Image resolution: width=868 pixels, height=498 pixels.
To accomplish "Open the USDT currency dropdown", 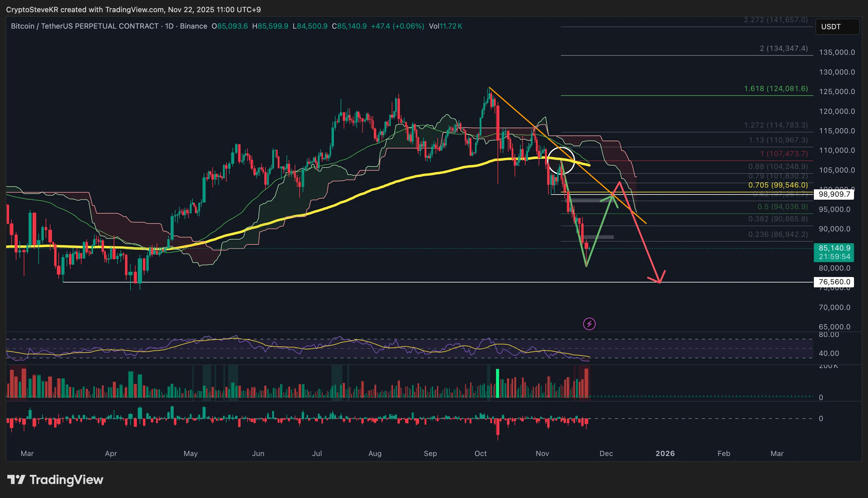I will [837, 27].
